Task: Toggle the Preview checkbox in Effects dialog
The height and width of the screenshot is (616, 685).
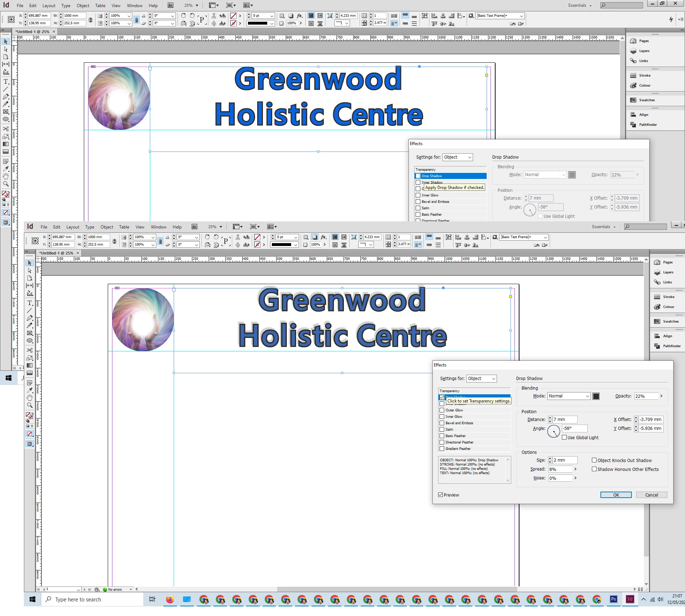Action: pos(441,495)
